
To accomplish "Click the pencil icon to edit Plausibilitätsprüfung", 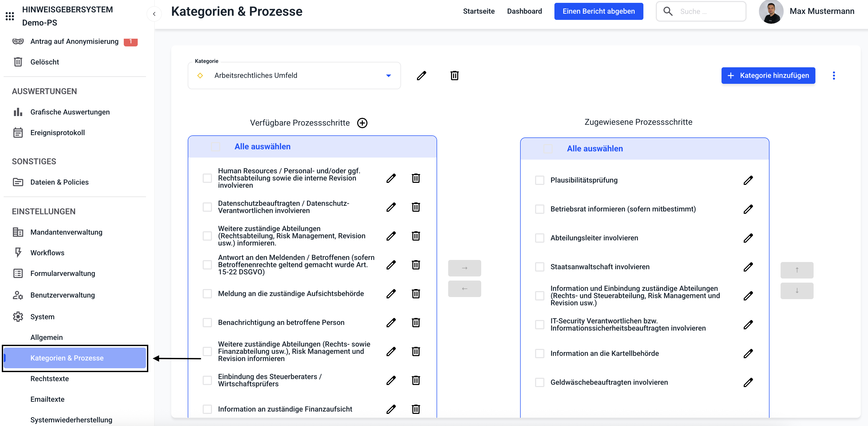I will click(748, 180).
